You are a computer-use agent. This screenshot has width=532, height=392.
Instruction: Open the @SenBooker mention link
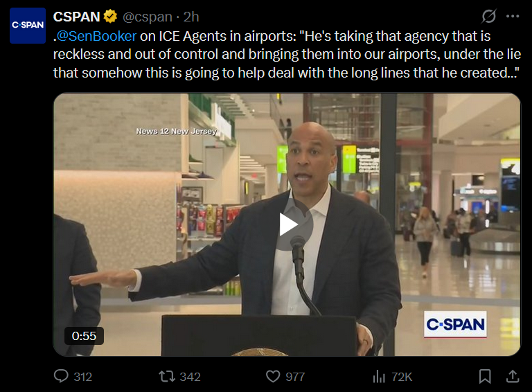[96, 36]
